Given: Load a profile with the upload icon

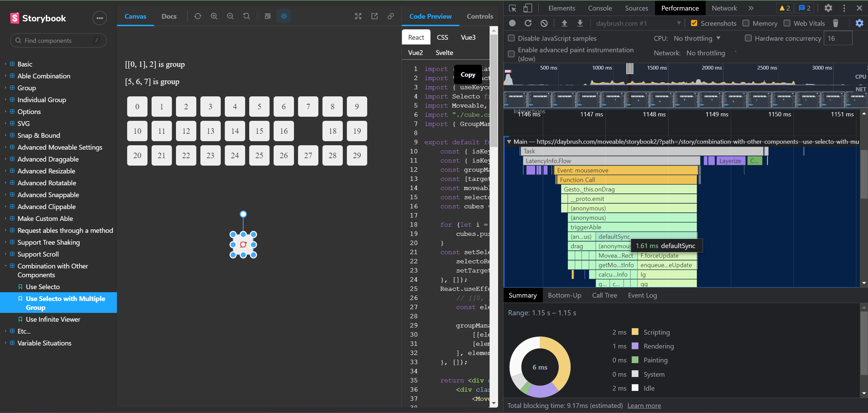Looking at the screenshot, I should [564, 23].
